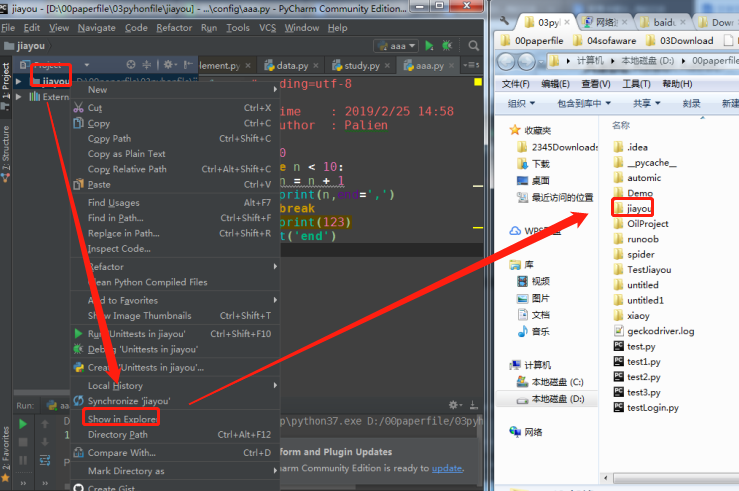The width and height of the screenshot is (739, 491).
Task: Select Synchronize 'jiayou'
Action: tap(175, 401)
